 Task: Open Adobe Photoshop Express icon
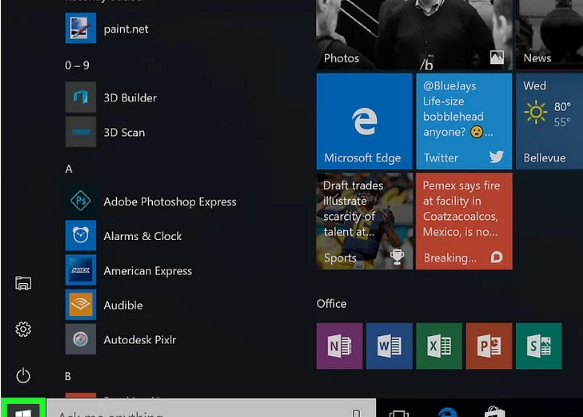point(81,201)
